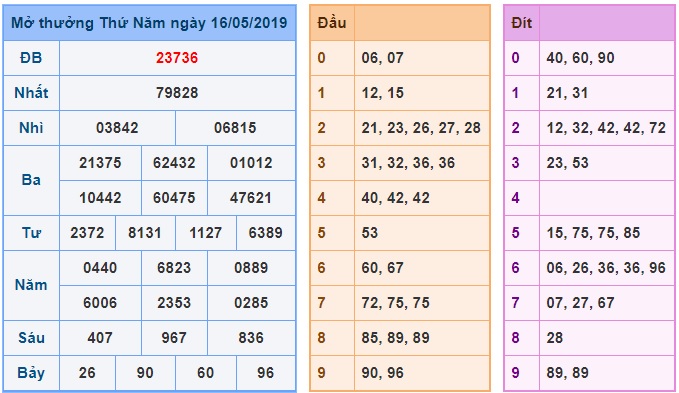Select sixth prize number 967
679x393 pixels.
(174, 338)
